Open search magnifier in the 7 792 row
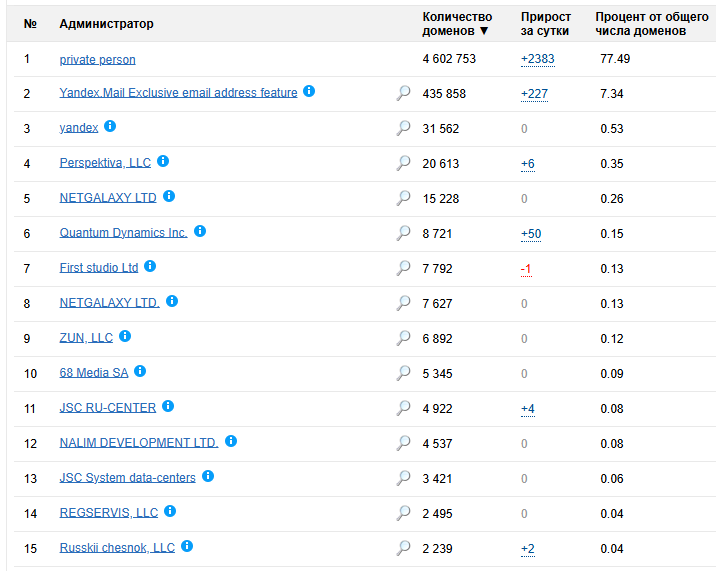This screenshot has height=571, width=716. click(x=403, y=268)
